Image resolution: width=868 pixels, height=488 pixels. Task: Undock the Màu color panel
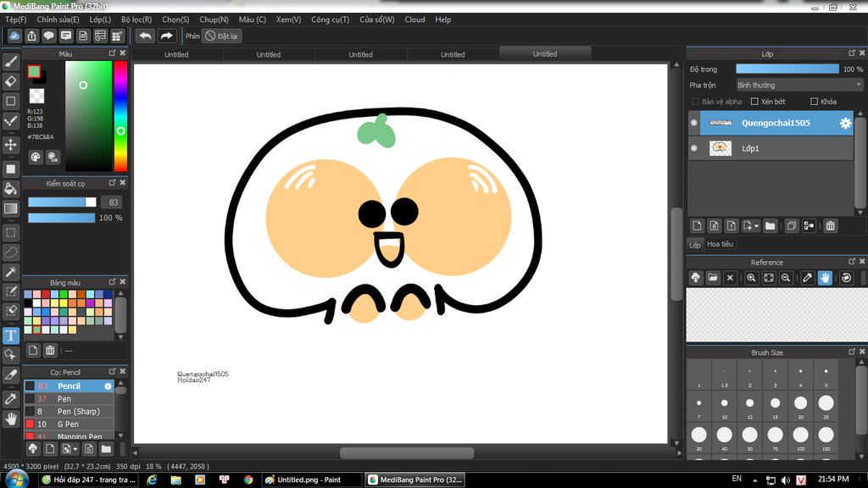click(113, 53)
